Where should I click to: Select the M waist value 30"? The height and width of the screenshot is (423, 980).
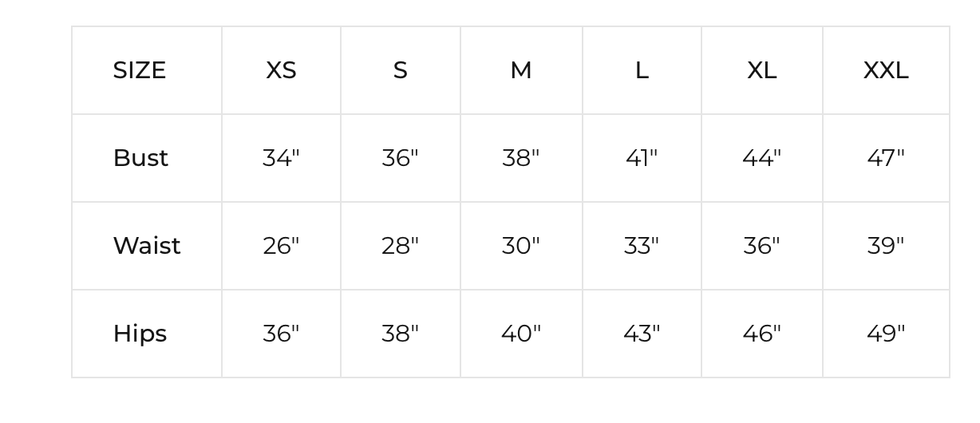[521, 246]
